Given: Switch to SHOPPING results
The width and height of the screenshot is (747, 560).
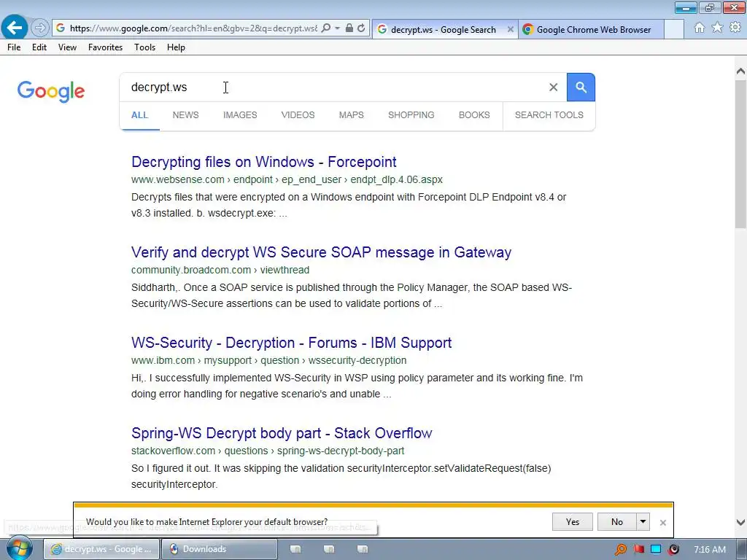Looking at the screenshot, I should pos(411,115).
